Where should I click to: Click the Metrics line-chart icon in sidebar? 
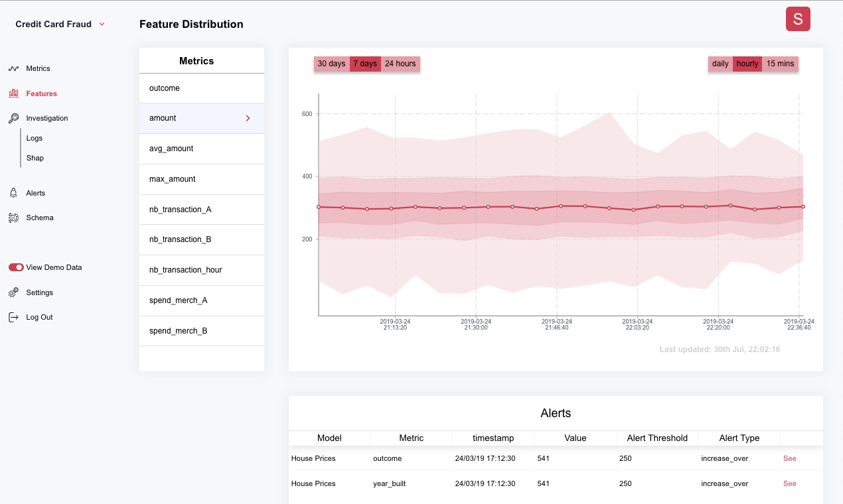pyautogui.click(x=13, y=68)
